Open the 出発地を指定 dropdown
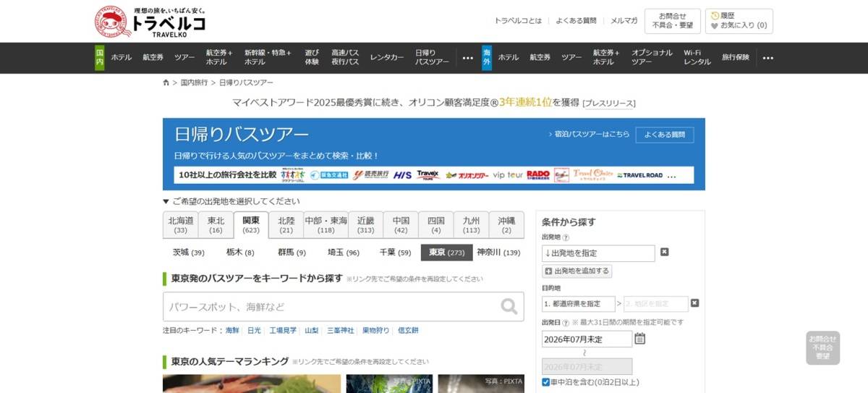Image resolution: width=868 pixels, height=393 pixels. tap(598, 253)
